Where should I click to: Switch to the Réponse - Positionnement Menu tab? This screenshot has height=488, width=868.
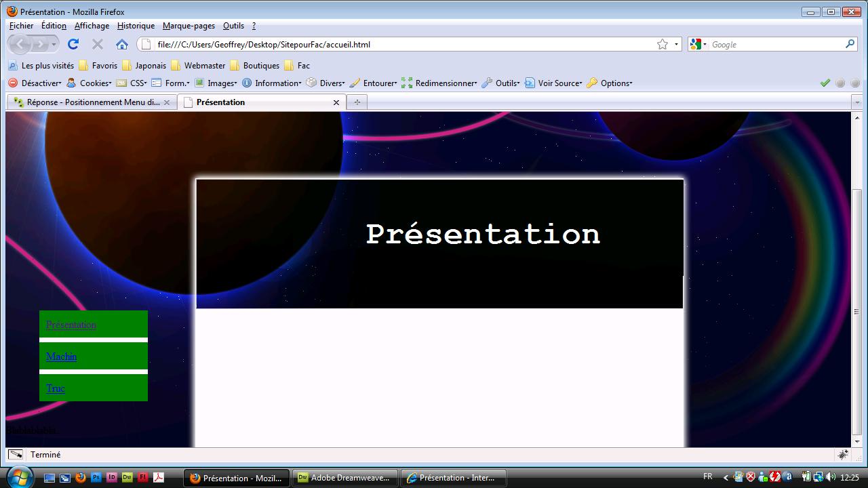pyautogui.click(x=92, y=102)
